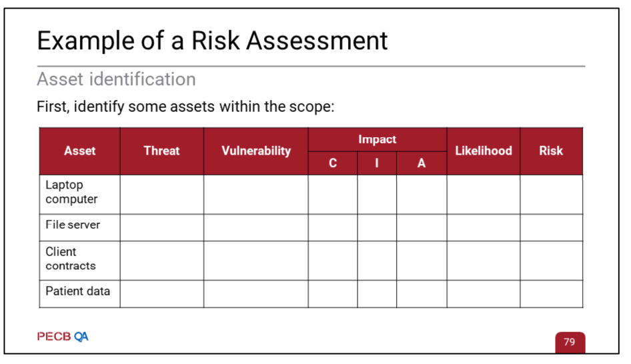Select the I impact sub-header
This screenshot has height=364, width=631.
[x=377, y=163]
